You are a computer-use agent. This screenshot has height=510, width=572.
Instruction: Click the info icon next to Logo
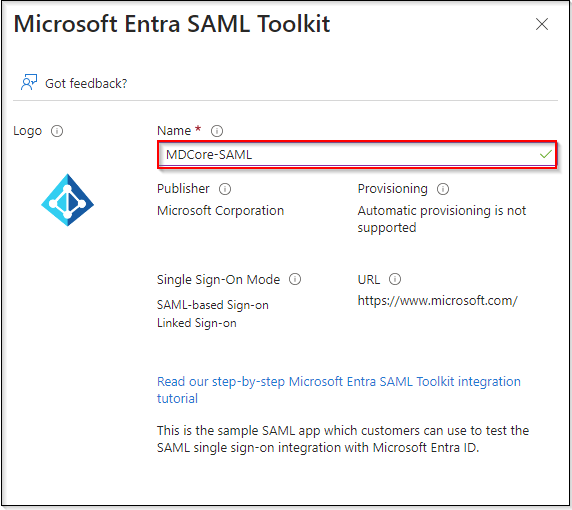(57, 131)
